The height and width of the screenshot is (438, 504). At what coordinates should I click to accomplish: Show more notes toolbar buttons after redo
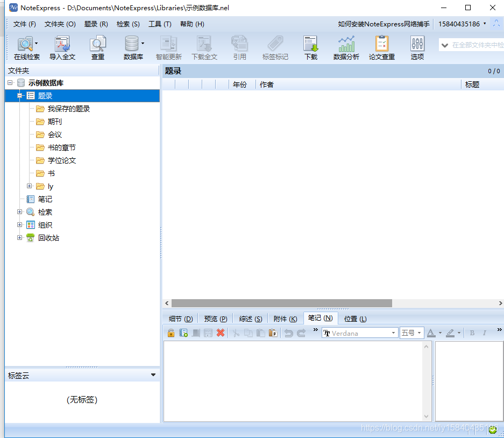point(315,330)
